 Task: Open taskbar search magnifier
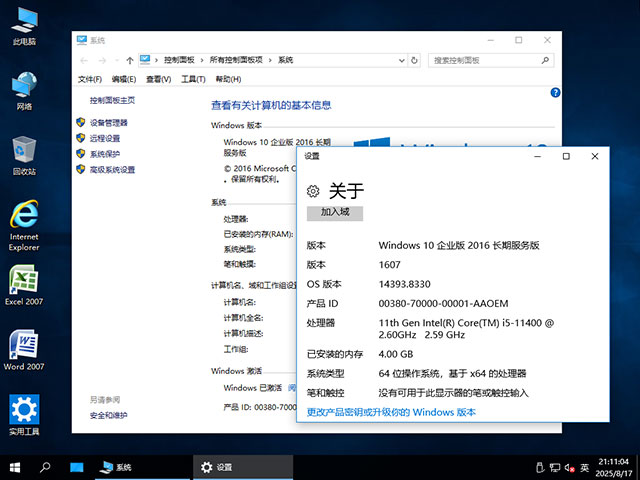pos(45,467)
